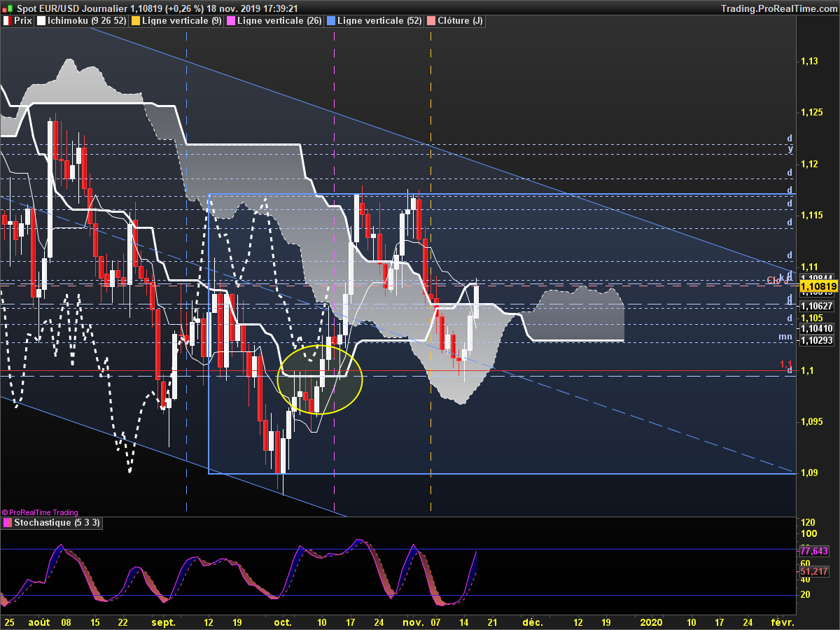Open the Prix legend label
Image resolution: width=840 pixels, height=630 pixels.
(23, 21)
